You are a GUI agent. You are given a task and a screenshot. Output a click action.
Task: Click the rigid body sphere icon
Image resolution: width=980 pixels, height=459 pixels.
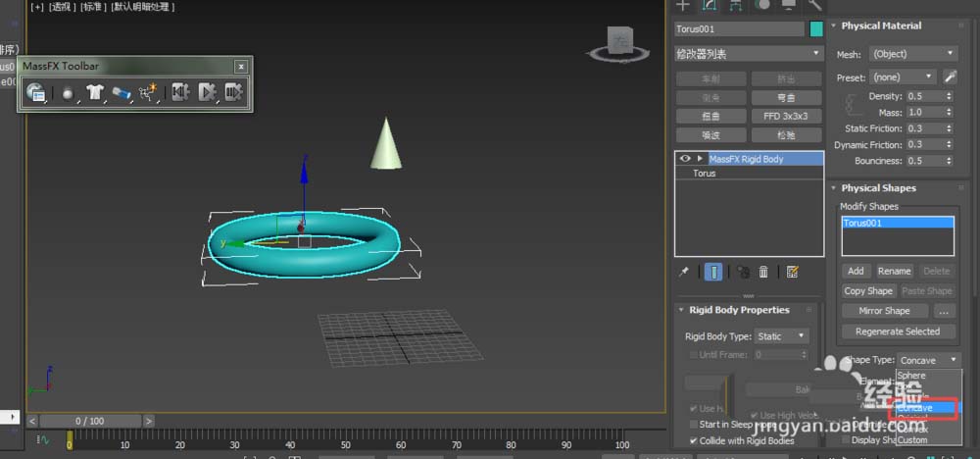point(69,92)
